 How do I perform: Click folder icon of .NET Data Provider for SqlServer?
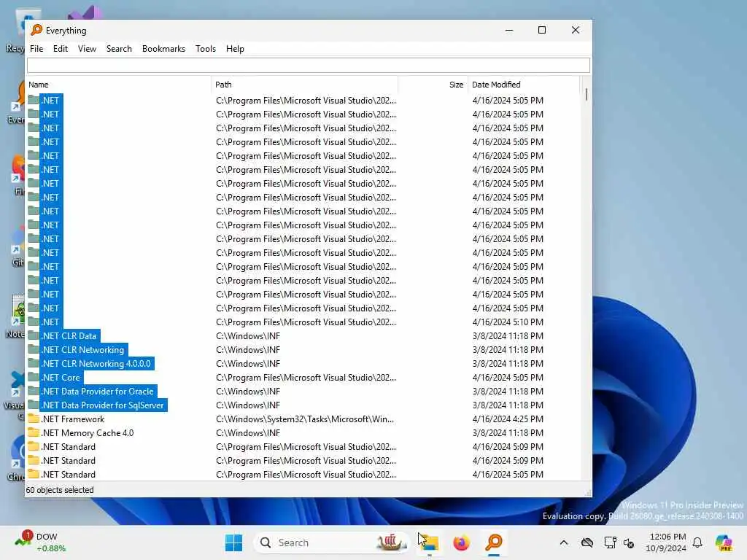(34, 405)
